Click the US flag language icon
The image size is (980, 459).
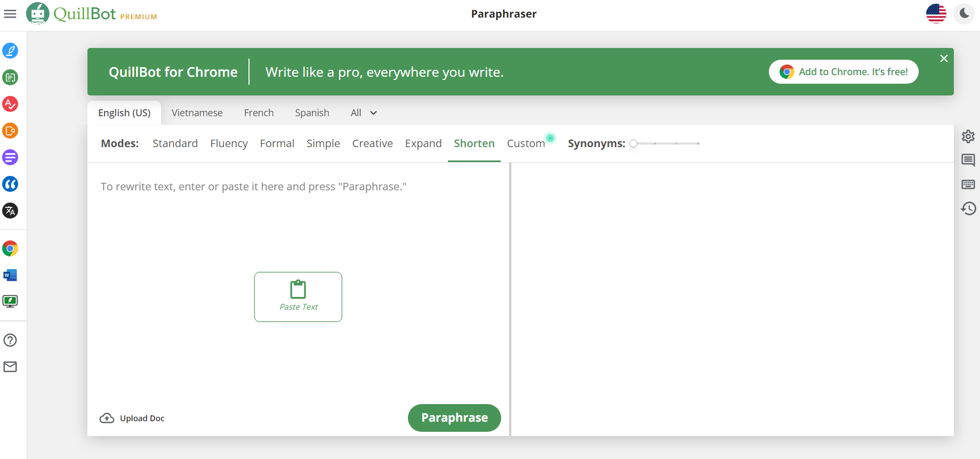936,14
